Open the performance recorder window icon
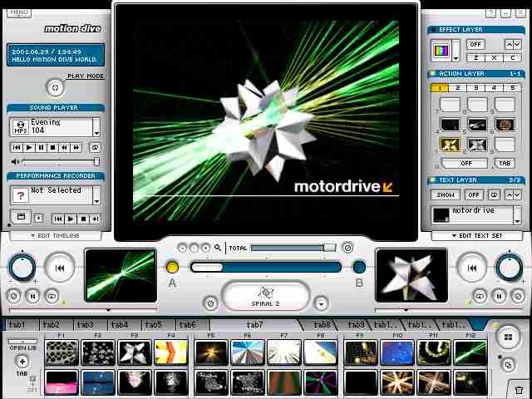 pyautogui.click(x=21, y=217)
